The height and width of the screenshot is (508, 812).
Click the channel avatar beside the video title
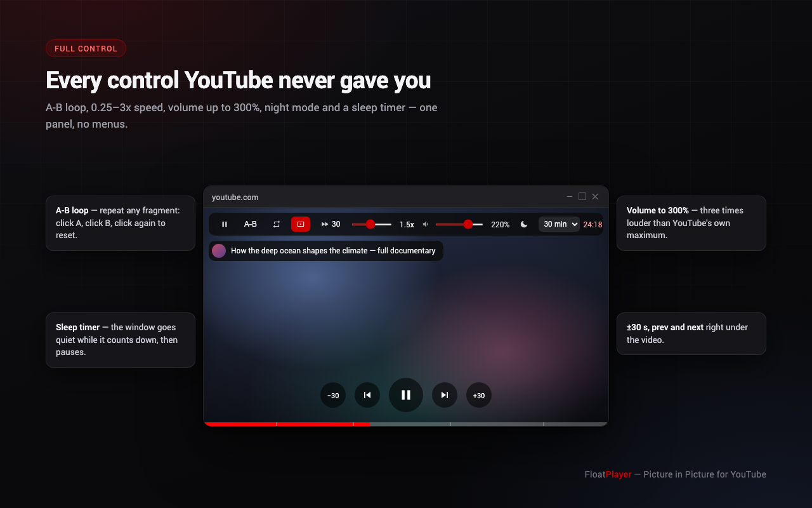(x=219, y=251)
